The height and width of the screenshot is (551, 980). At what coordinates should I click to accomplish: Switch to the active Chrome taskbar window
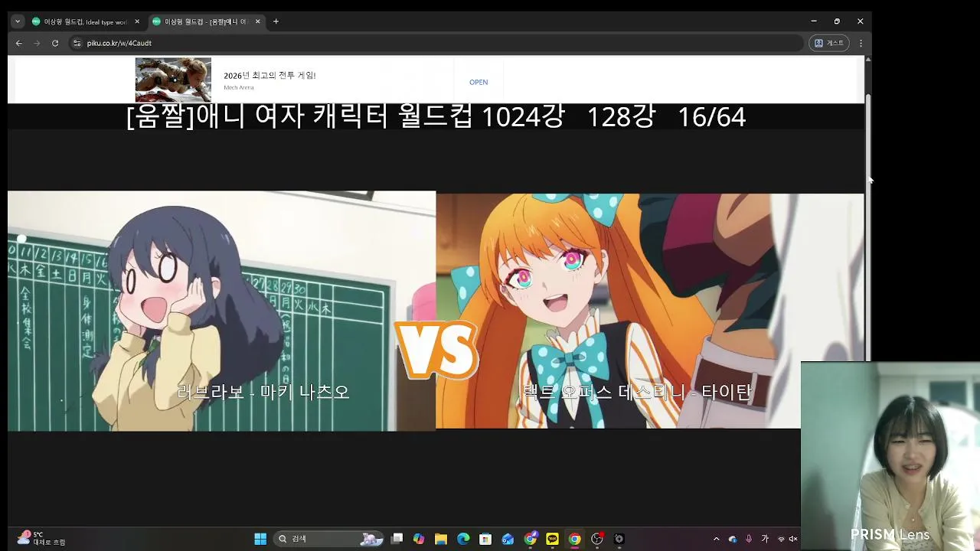tap(574, 539)
